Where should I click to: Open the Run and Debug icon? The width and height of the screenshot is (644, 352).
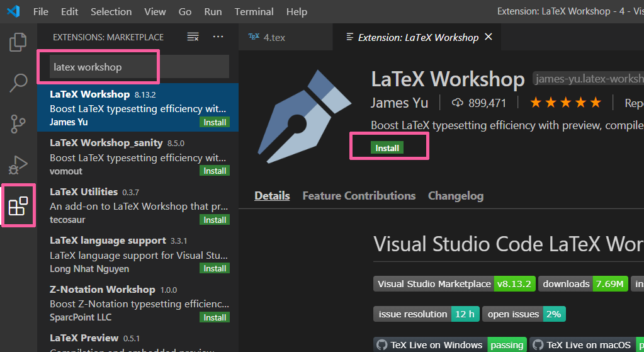point(18,165)
